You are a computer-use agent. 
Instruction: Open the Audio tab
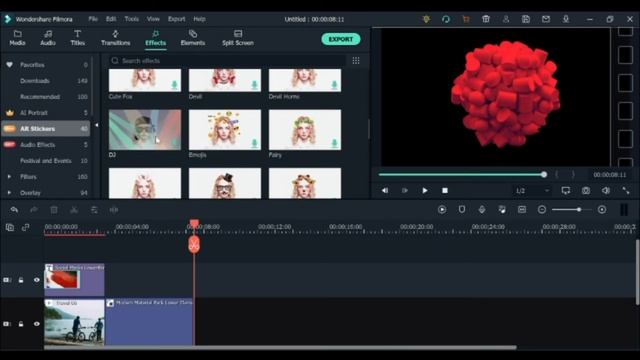tap(48, 38)
